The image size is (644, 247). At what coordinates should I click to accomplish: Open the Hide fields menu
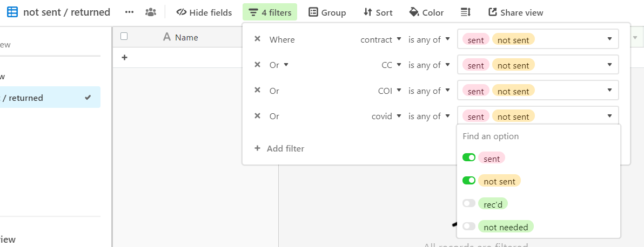[x=204, y=12]
